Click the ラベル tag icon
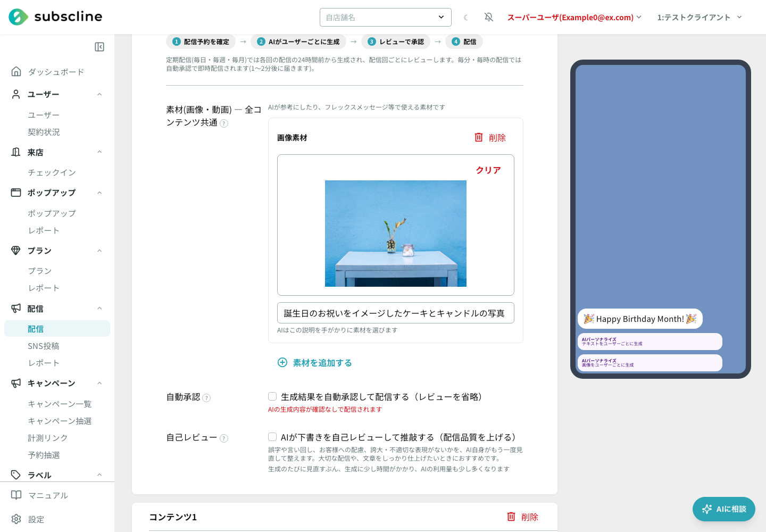Screen dimensions: 766x532 click(16, 475)
